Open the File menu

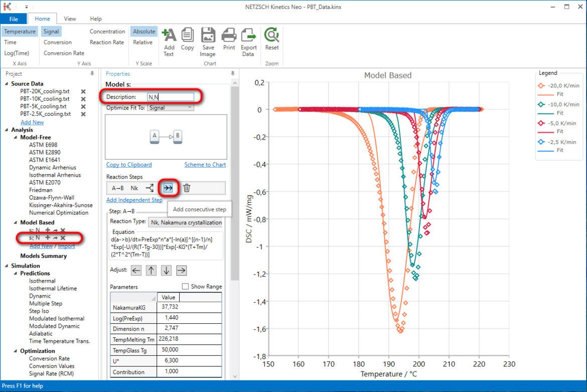pos(14,19)
